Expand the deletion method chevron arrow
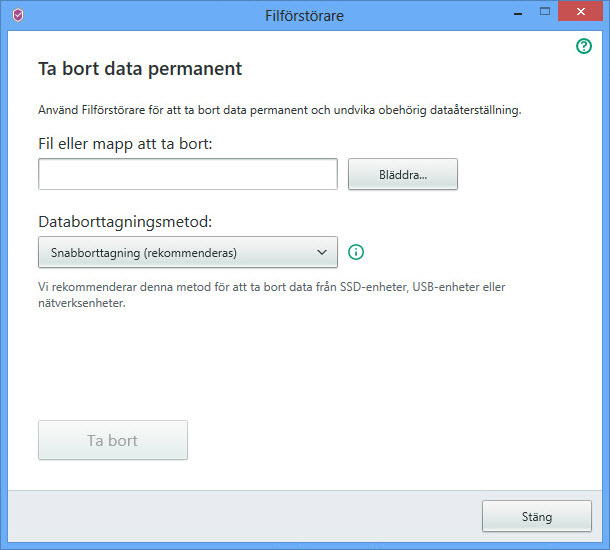The image size is (610, 550). pyautogui.click(x=322, y=253)
